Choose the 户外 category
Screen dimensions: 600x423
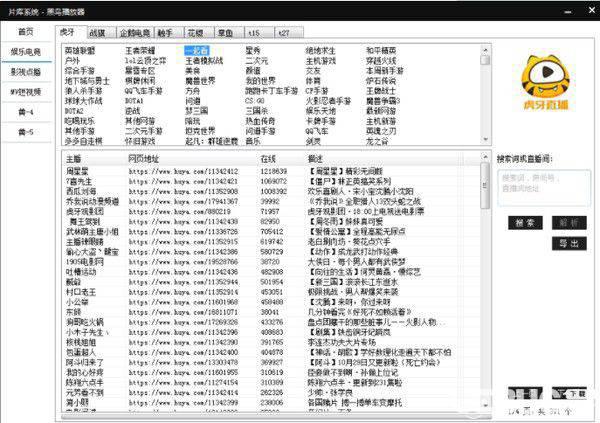coord(72,60)
